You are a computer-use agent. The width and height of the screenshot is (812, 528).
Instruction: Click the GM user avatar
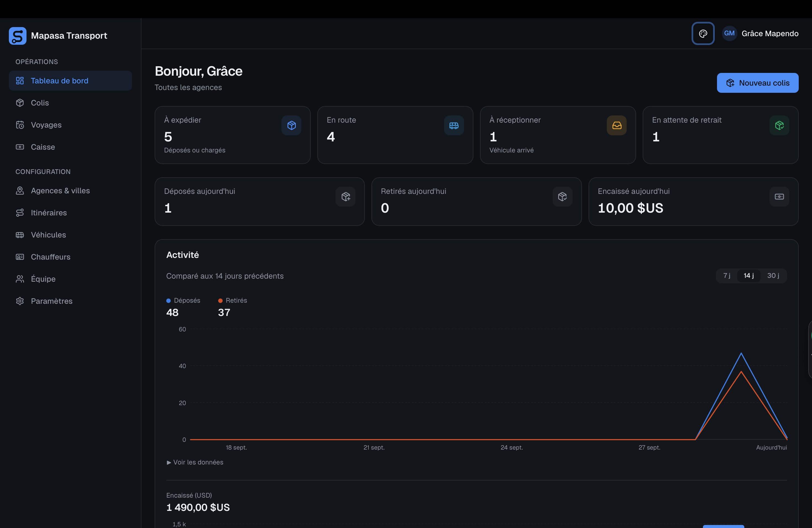(x=729, y=33)
